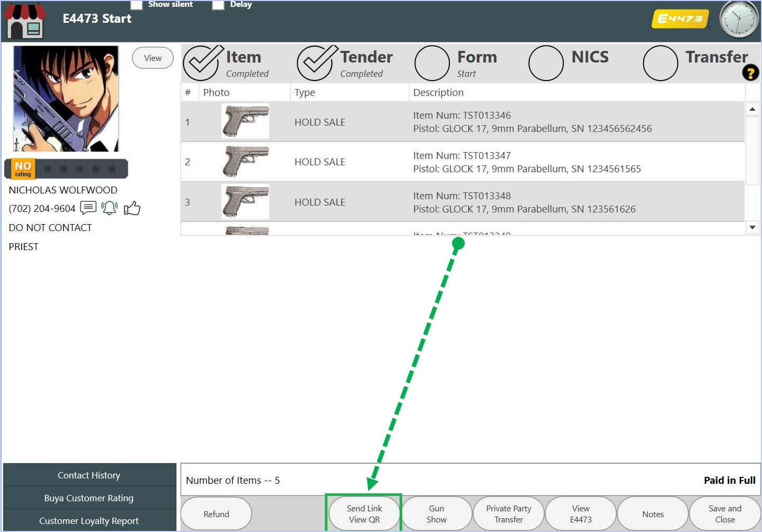Click the Refund button
The height and width of the screenshot is (532, 762).
click(x=216, y=514)
